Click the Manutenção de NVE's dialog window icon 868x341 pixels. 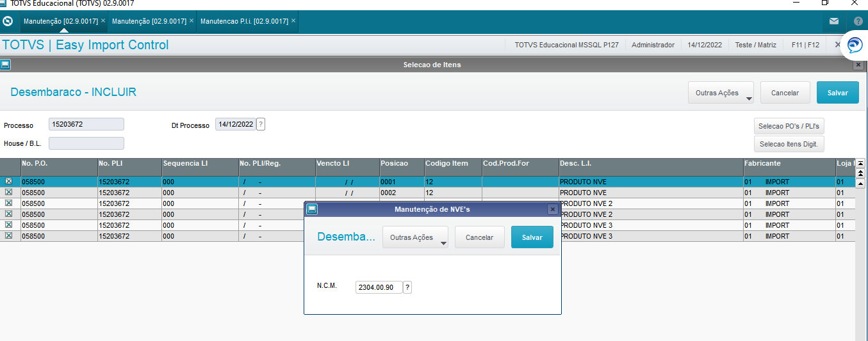pos(312,209)
